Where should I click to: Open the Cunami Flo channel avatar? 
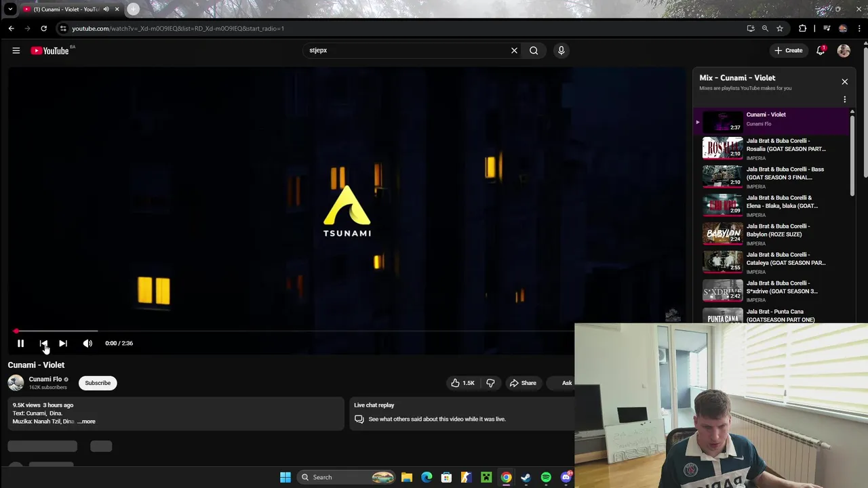click(x=16, y=383)
